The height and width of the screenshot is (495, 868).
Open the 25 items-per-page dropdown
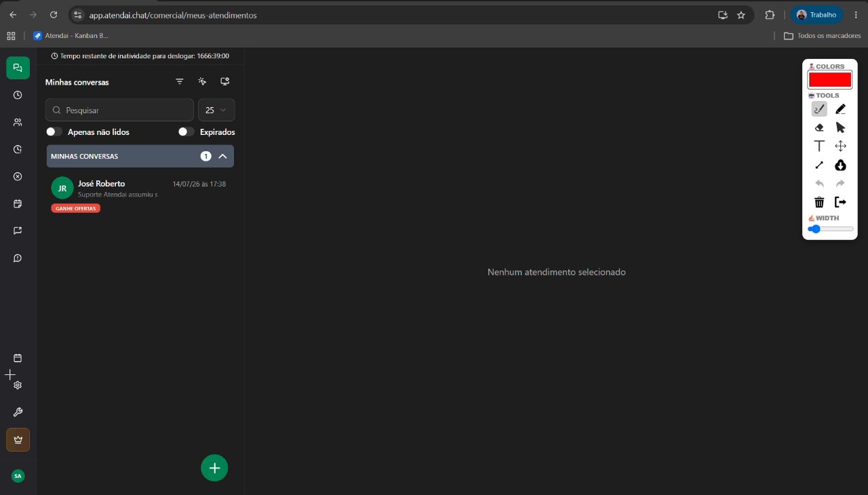[x=216, y=110]
